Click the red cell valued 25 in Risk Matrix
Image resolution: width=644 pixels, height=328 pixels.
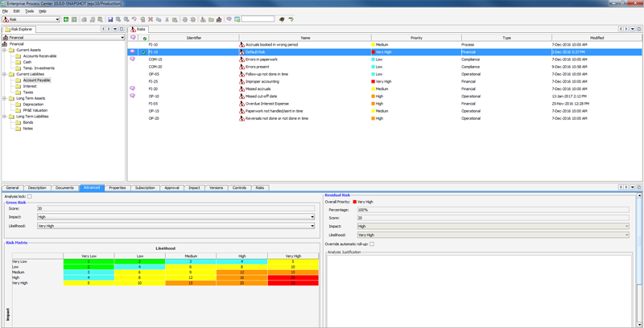[293, 283]
